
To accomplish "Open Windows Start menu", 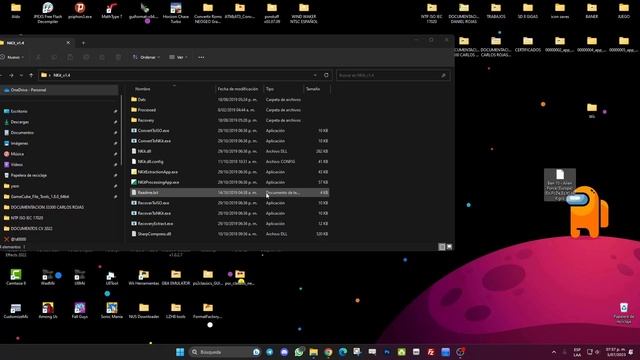I will 180,352.
